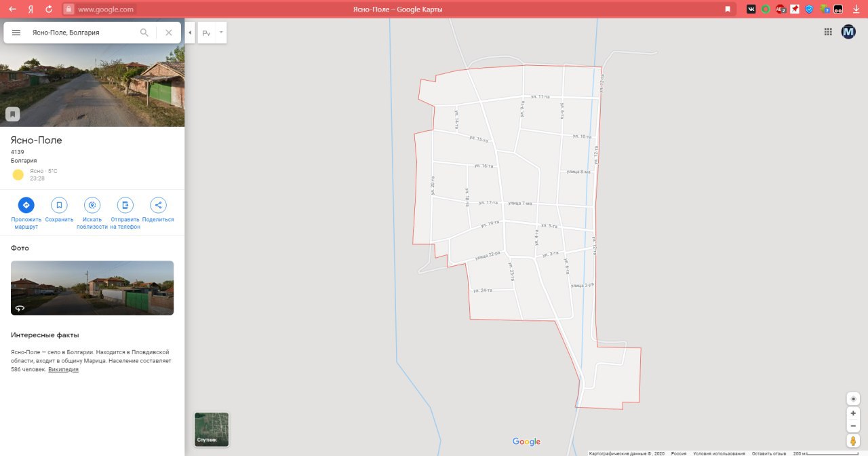Open the black mask extension icon
868x456 pixels.
click(x=838, y=9)
